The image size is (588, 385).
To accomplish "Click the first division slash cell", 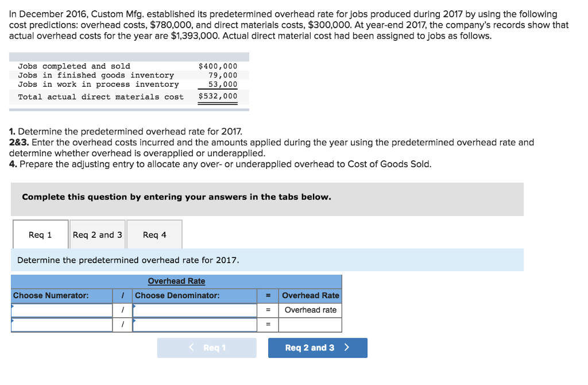I will point(122,310).
